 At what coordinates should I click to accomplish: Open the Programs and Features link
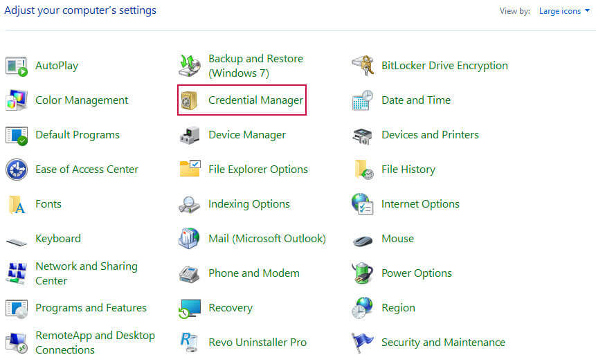point(91,308)
